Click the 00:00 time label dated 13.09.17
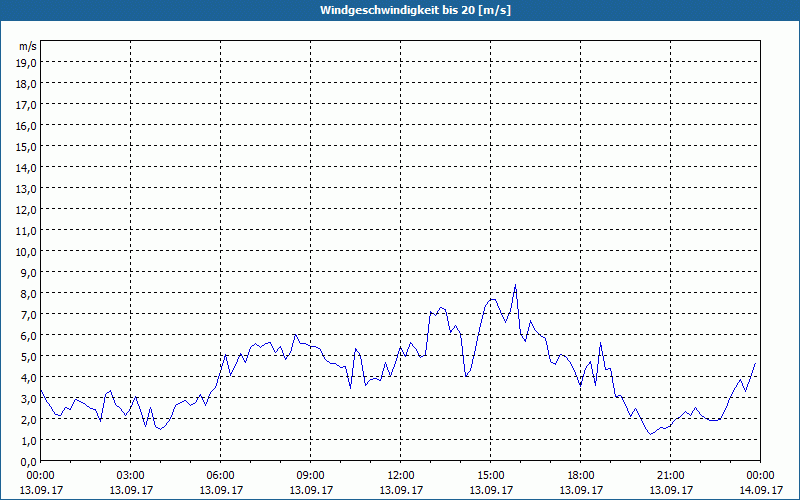 tap(41, 476)
